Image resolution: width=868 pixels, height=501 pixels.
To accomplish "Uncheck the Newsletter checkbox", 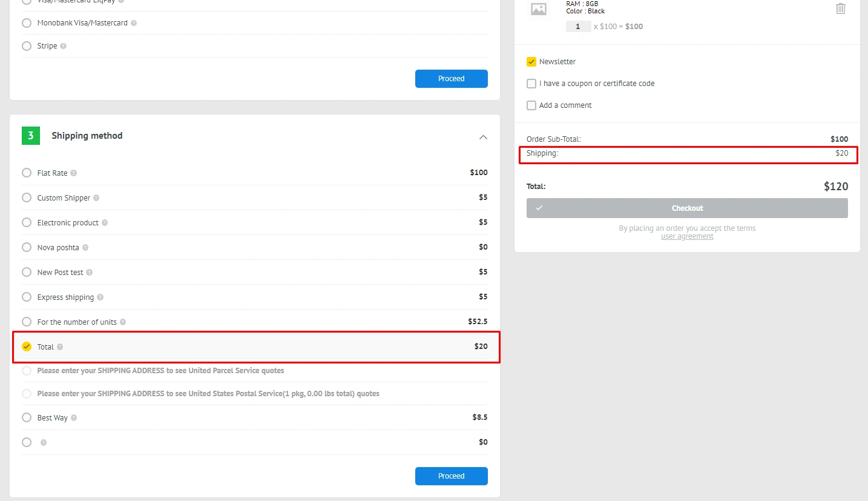I will 531,62.
